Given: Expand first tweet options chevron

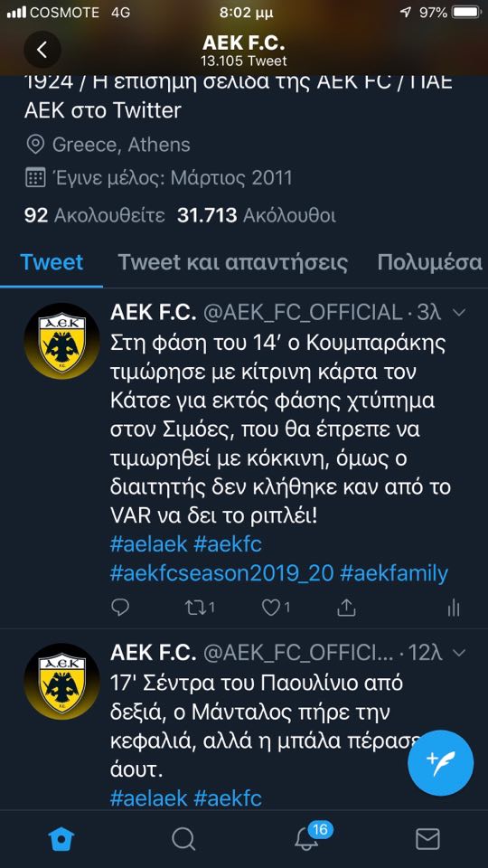Looking at the screenshot, I should 459,314.
